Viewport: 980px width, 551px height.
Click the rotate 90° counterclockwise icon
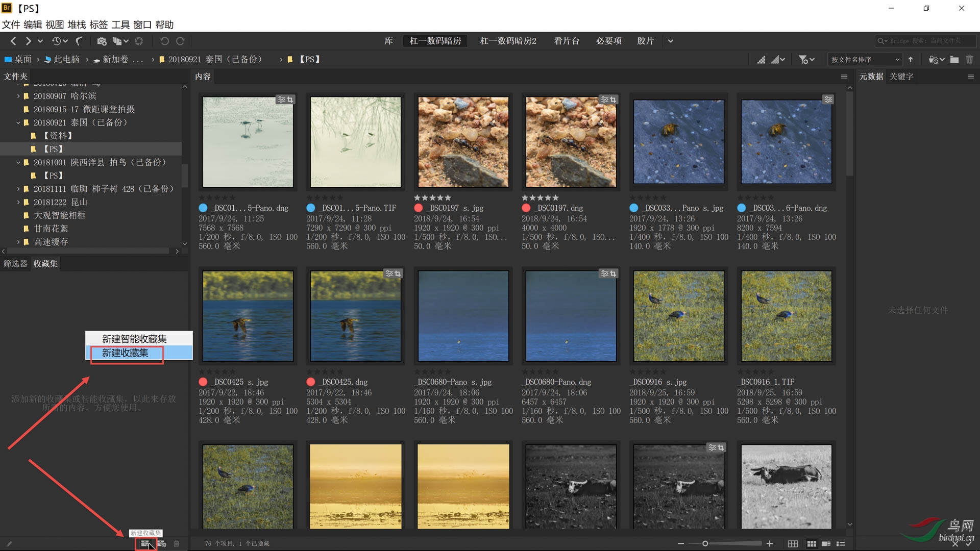164,41
